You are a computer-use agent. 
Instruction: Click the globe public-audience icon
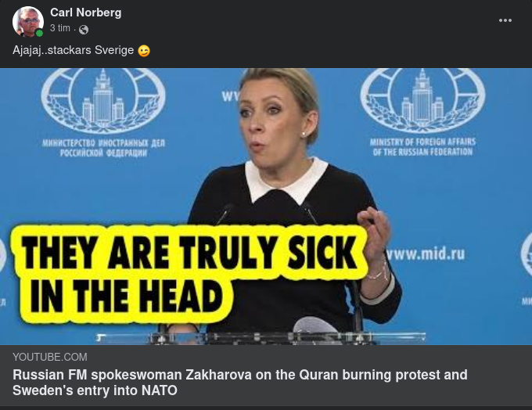pyautogui.click(x=84, y=30)
